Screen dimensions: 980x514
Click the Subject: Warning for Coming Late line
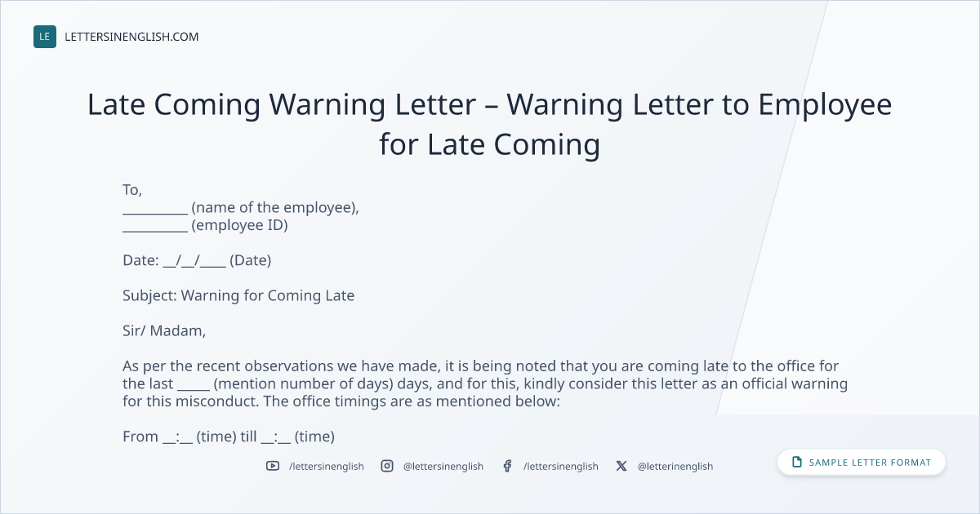click(x=238, y=295)
